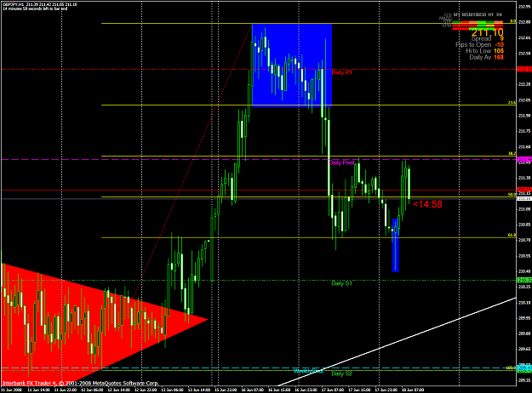Click the large orange 211.10 price readout
Viewport: 532px width, 393px height.
[x=487, y=32]
